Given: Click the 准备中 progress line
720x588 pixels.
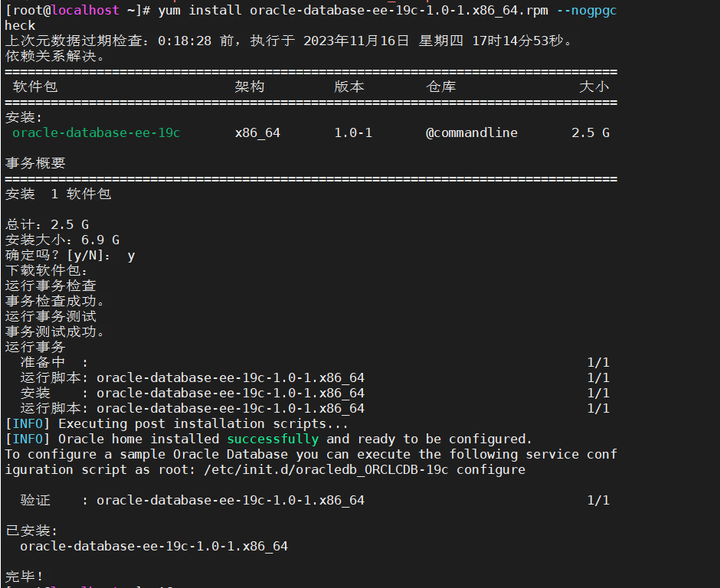Looking at the screenshot, I should pos(315,362).
